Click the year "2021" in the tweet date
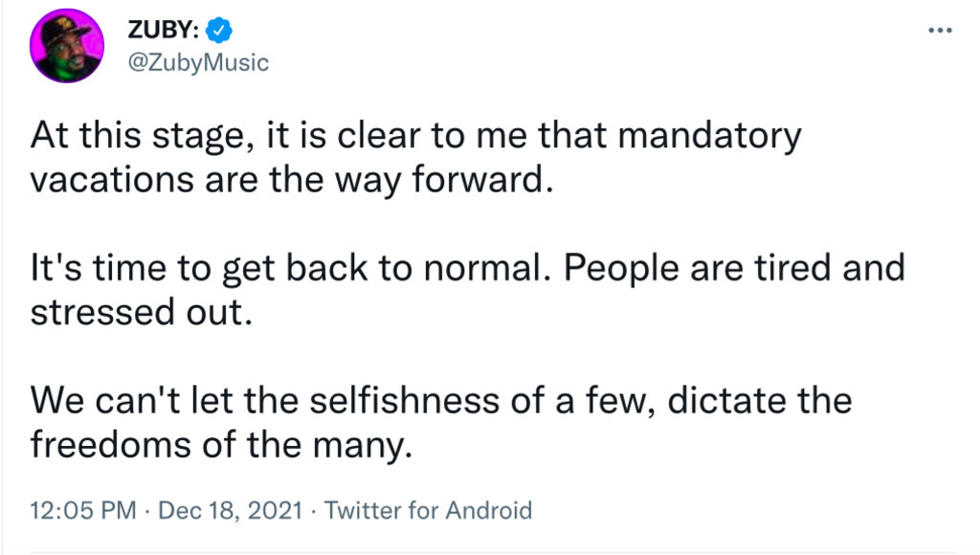The height and width of the screenshot is (555, 980). click(275, 511)
